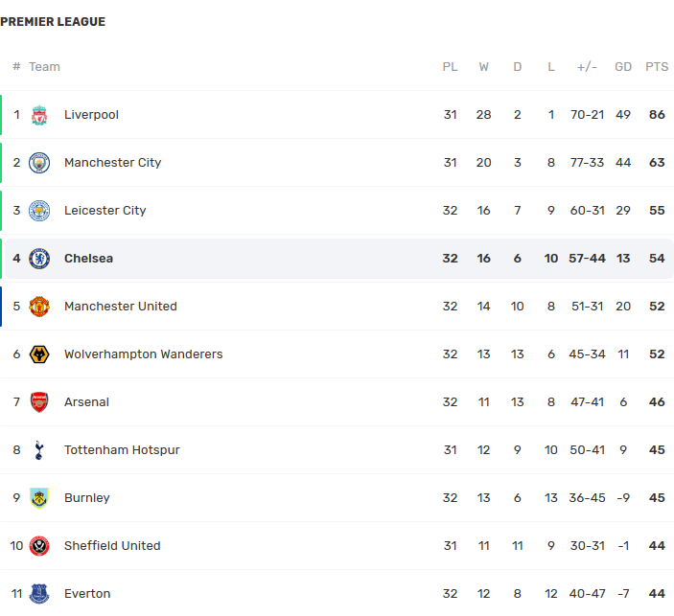The width and height of the screenshot is (674, 616).
Task: Click the Tottenham Hotspur cockerel crest
Action: (39, 450)
